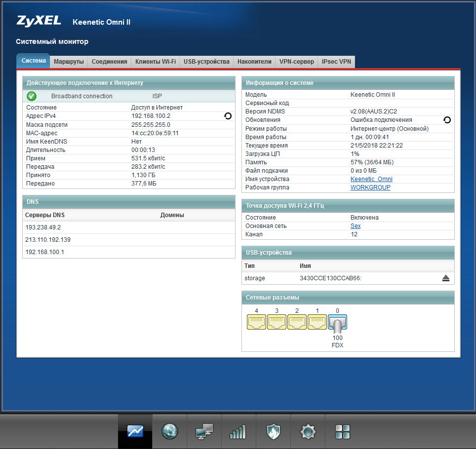Click the WORKGROUP link
The image size is (476, 449).
click(370, 187)
